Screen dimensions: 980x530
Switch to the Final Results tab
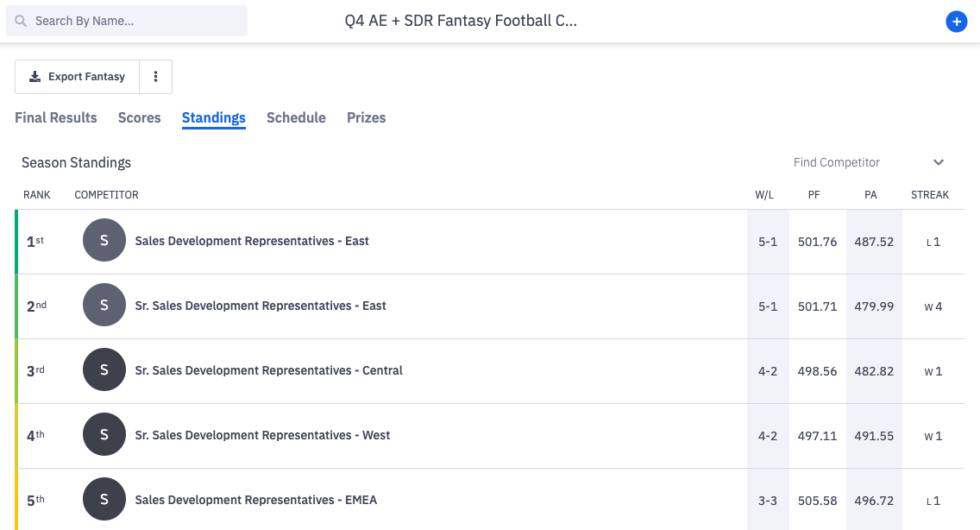(x=55, y=117)
